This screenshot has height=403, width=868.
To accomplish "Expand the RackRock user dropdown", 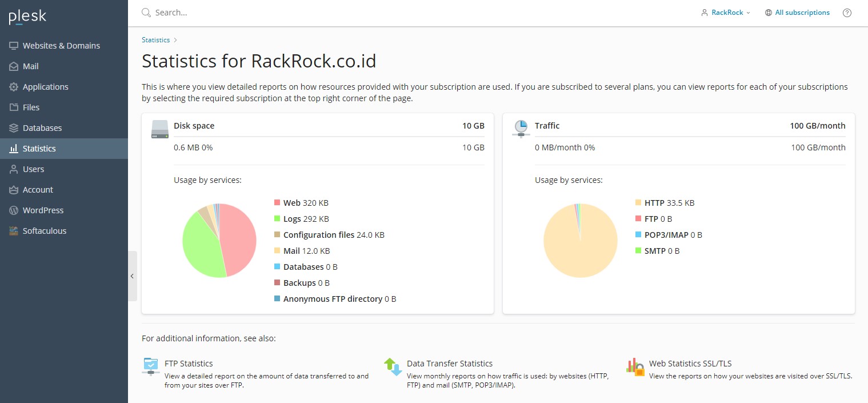I will click(x=726, y=13).
